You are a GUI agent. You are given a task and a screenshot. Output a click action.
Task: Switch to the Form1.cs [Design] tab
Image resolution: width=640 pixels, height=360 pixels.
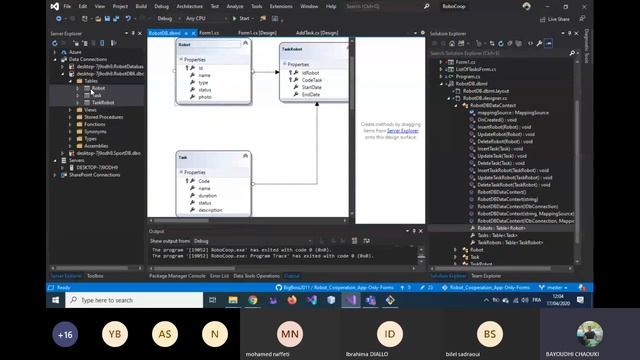tap(257, 33)
